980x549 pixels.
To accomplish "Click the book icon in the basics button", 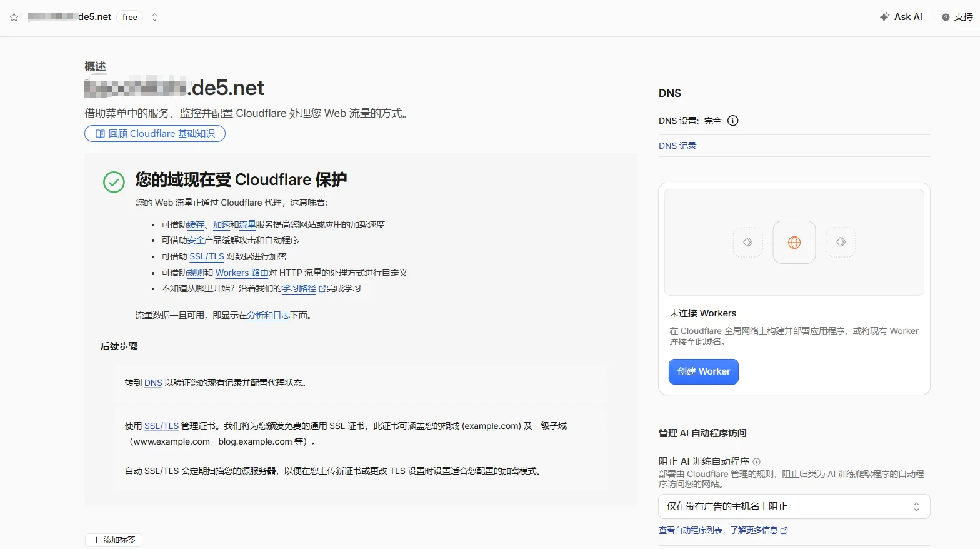I will click(100, 134).
